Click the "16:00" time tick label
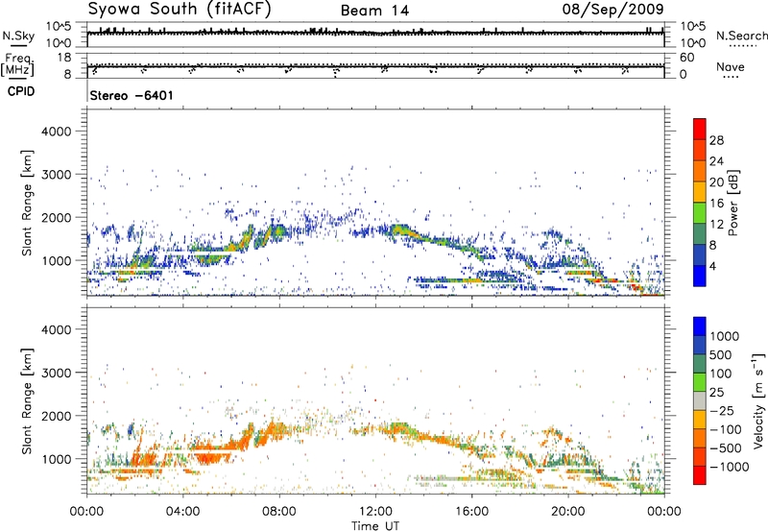Image resolution: width=768 pixels, height=532 pixels. coord(471,512)
